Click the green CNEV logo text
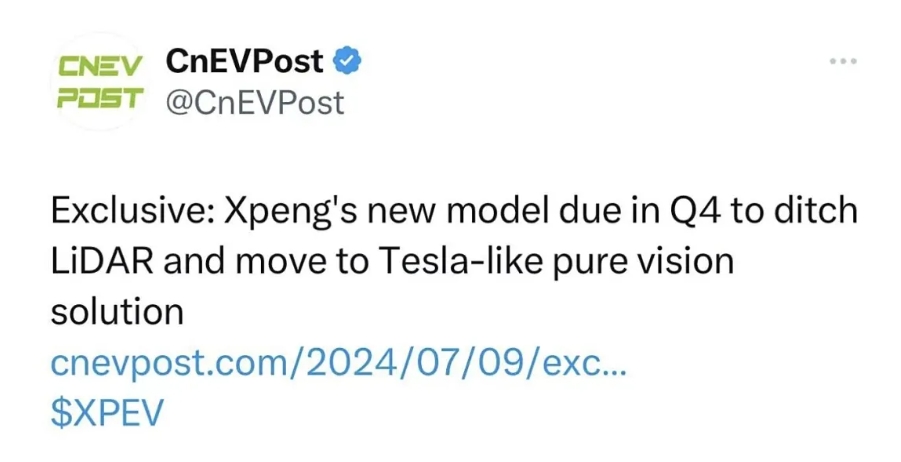Screen dimensions: 901x462 tap(101, 67)
